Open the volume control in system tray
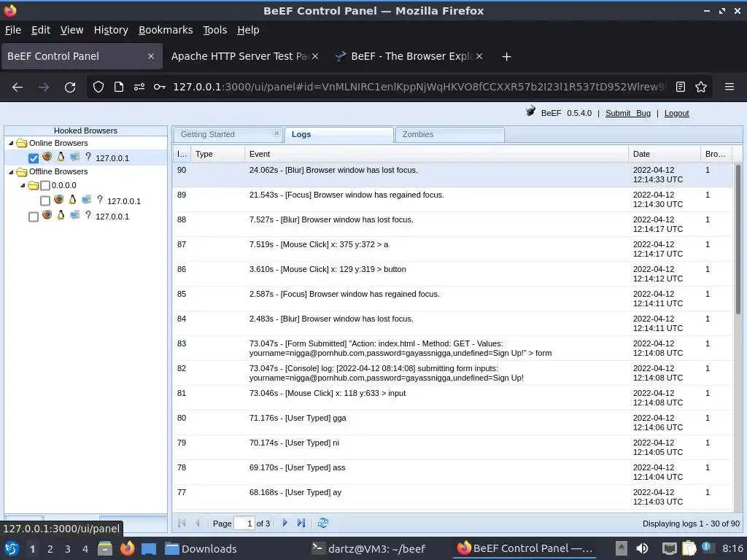 pos(642,548)
